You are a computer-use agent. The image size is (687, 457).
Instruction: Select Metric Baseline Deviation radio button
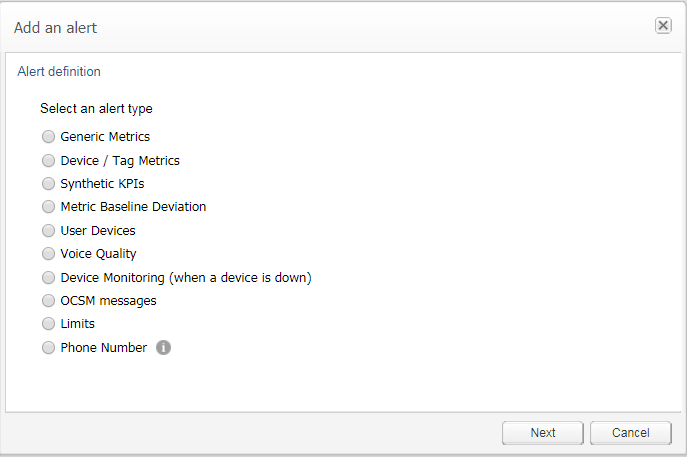(x=48, y=207)
